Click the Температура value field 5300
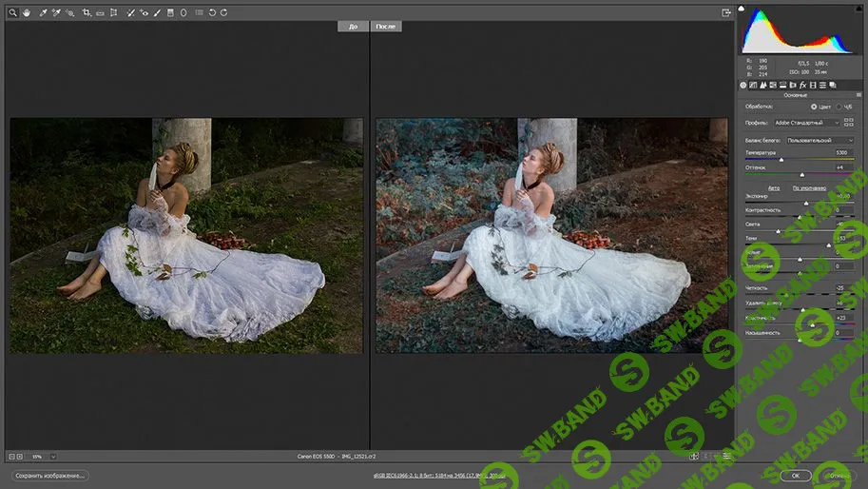 843,152
